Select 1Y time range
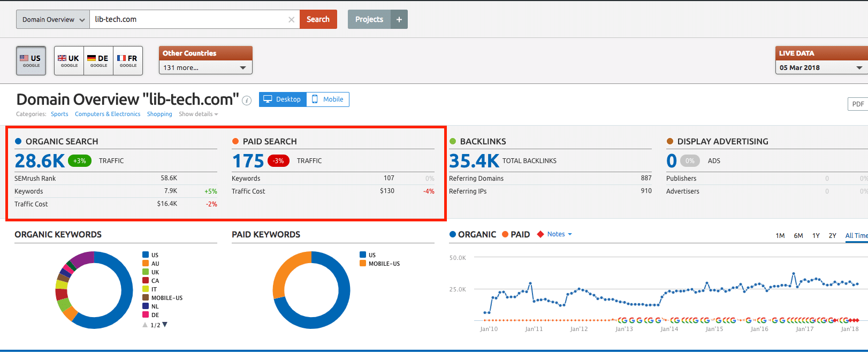The height and width of the screenshot is (354, 868). (816, 236)
